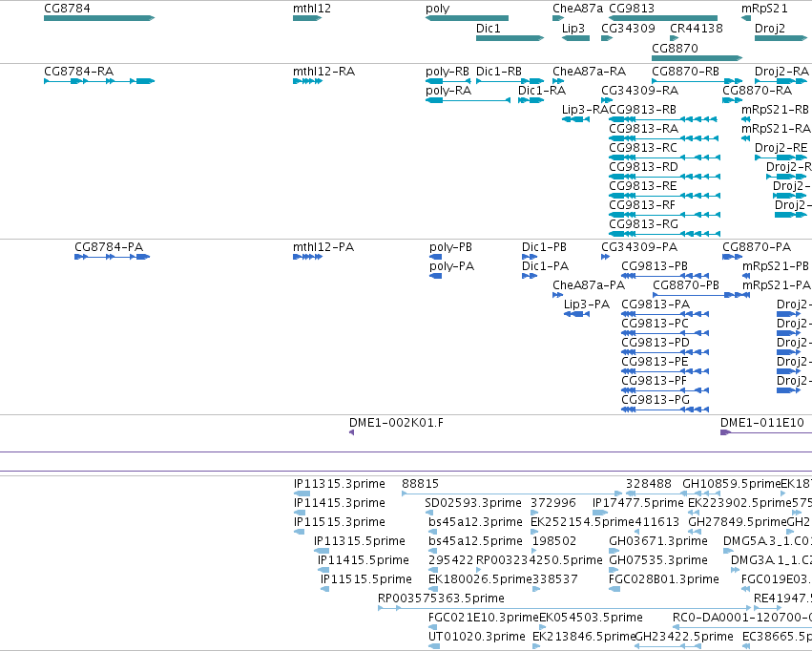Select the mRpS21-PA protein label
Screen dimensions: 812x651
click(777, 285)
